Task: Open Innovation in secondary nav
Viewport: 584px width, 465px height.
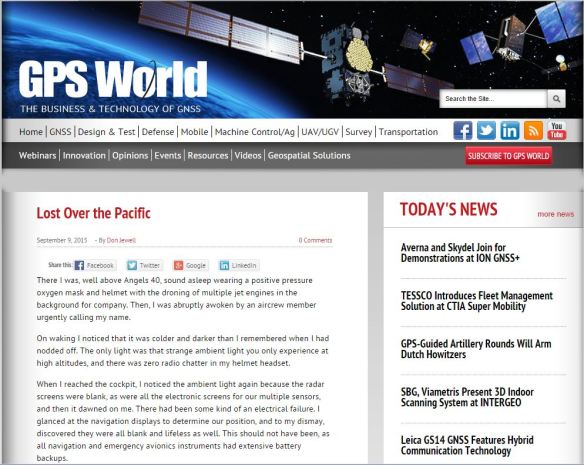Action: click(x=84, y=155)
